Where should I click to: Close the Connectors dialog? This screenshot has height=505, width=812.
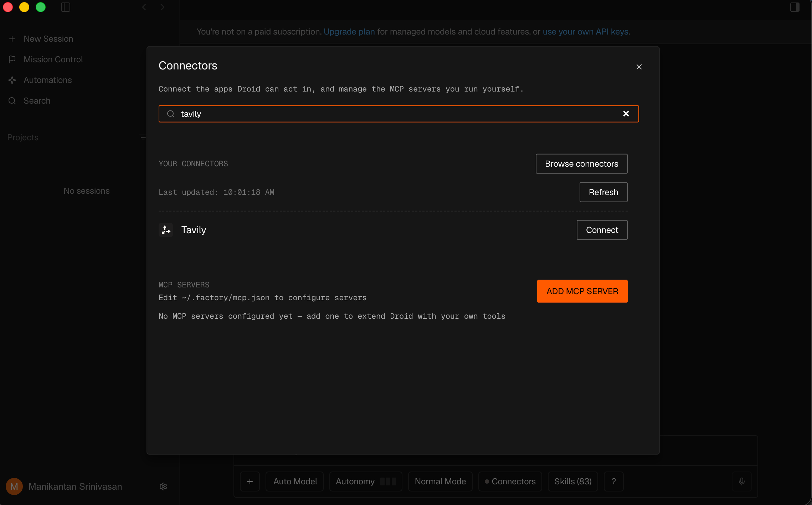coord(639,67)
